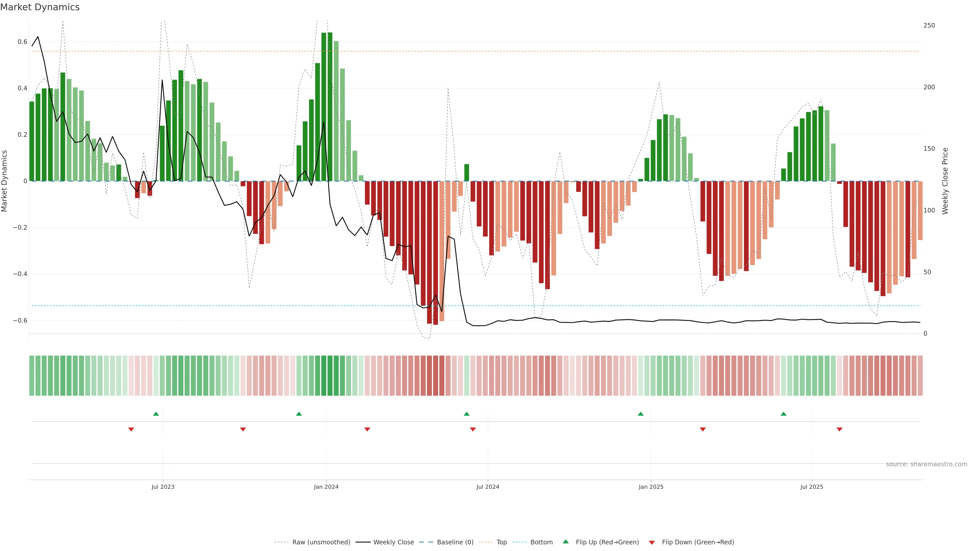
Task: Click the Market Dynamics chart title
Action: pyautogui.click(x=40, y=7)
